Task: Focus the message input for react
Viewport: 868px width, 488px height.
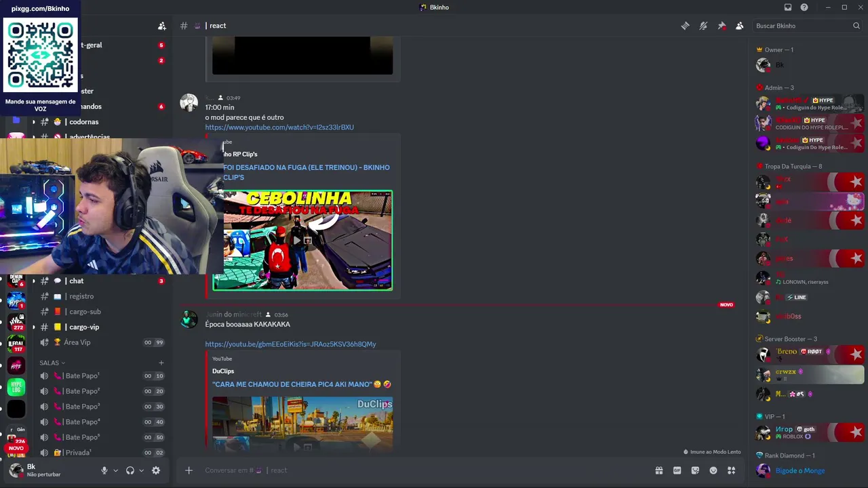Action: coord(427,470)
